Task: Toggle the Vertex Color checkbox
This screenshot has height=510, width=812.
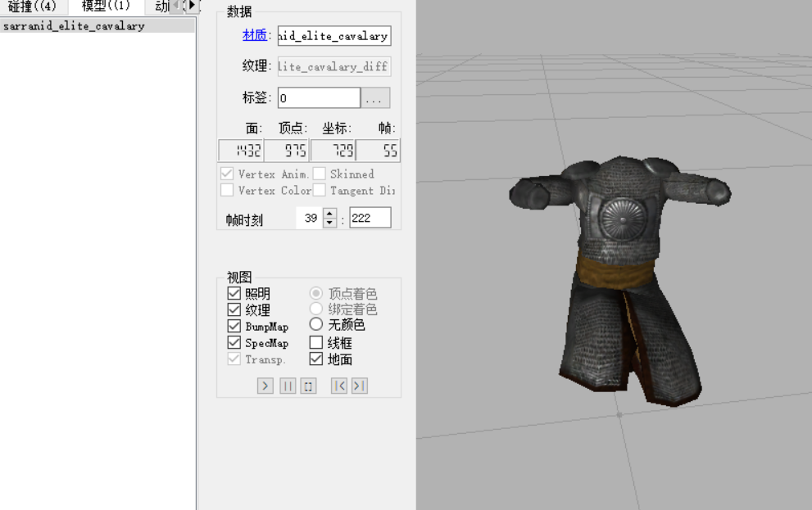Action: pyautogui.click(x=226, y=190)
